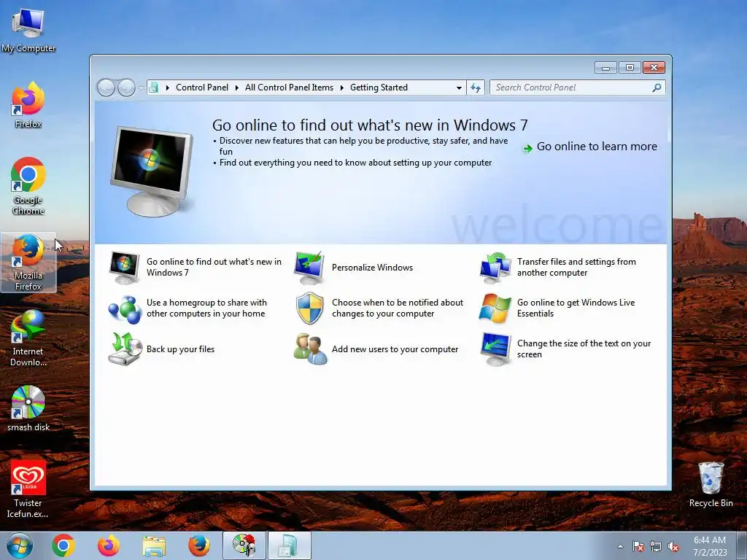
Task: Go to All Control Panel Items breadcrumb
Action: coord(289,87)
